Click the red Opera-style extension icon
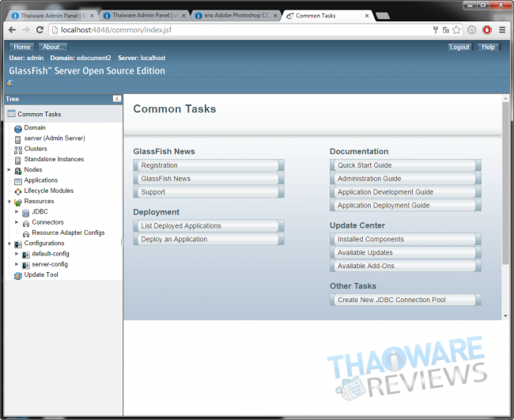The width and height of the screenshot is (514, 420). pyautogui.click(x=487, y=30)
